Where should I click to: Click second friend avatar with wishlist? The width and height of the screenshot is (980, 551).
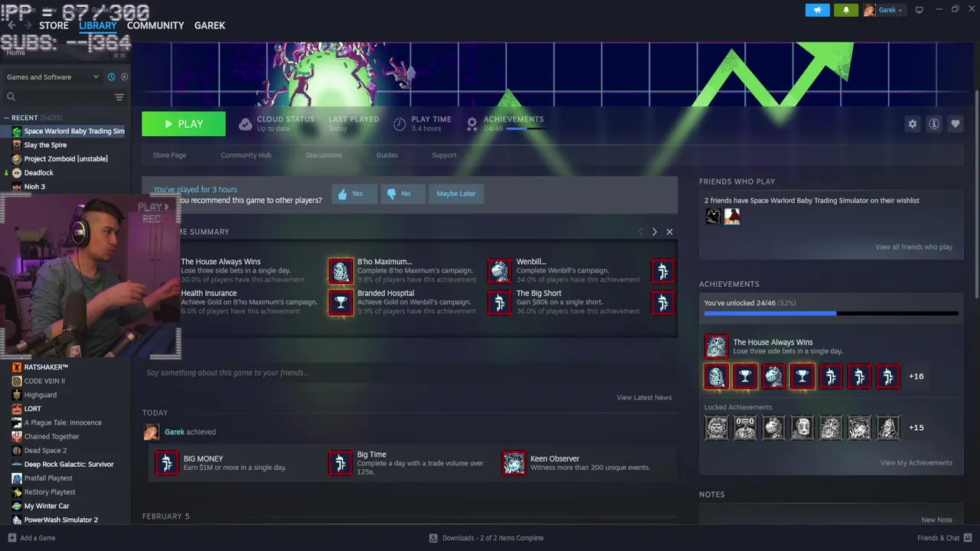pos(732,217)
